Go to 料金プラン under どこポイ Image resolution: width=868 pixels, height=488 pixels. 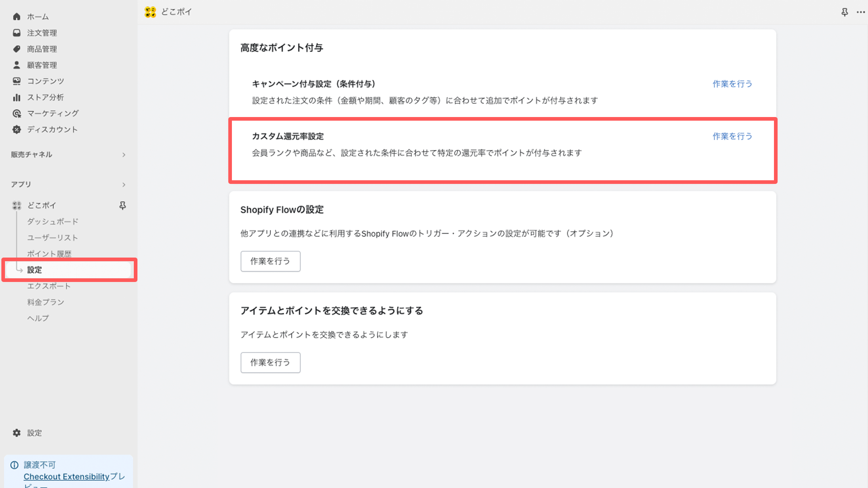[x=46, y=302]
